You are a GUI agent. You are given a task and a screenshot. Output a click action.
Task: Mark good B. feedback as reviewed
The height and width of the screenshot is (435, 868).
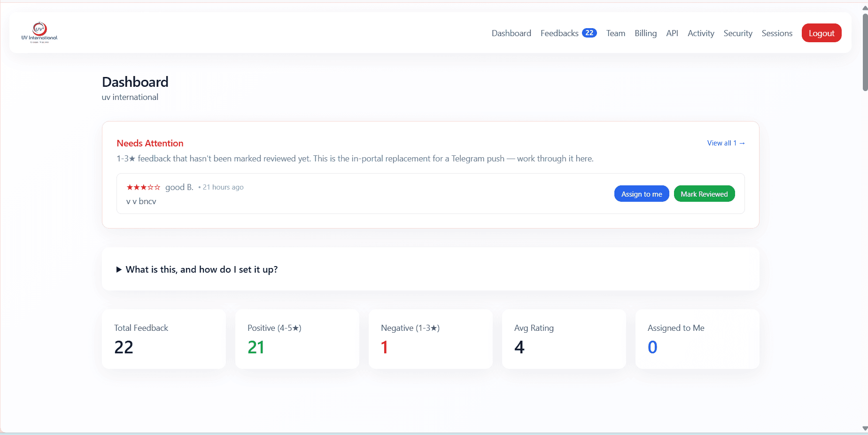pyautogui.click(x=704, y=194)
